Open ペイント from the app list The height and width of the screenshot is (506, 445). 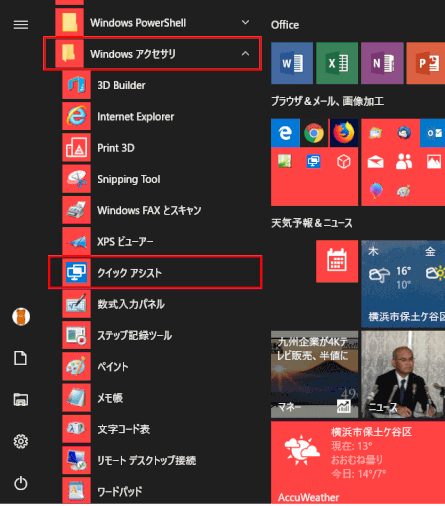[162, 366]
